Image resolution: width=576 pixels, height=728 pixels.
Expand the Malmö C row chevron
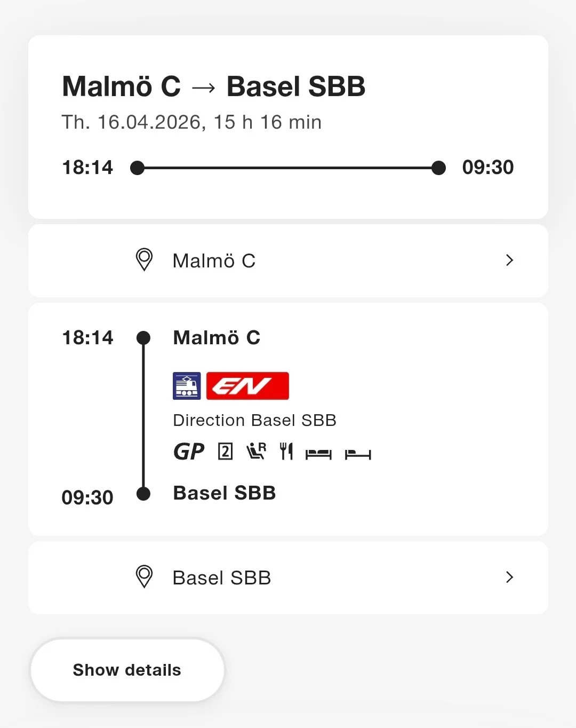(509, 260)
